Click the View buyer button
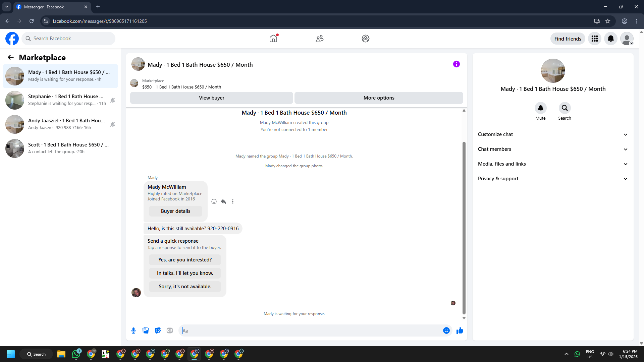The height and width of the screenshot is (362, 644). (211, 98)
